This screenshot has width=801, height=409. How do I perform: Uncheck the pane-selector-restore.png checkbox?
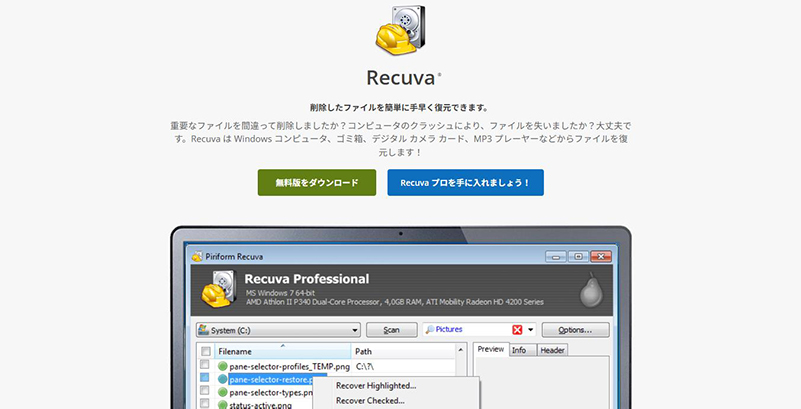[x=204, y=378]
